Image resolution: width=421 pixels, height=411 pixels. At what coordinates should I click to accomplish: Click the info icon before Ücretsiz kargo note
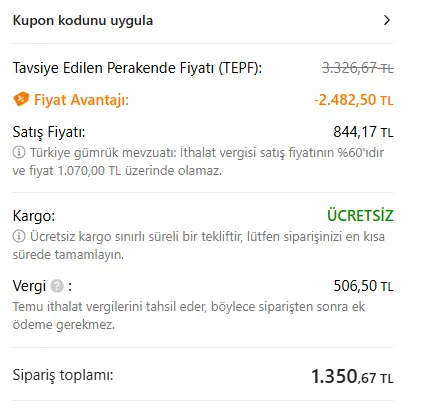click(19, 236)
